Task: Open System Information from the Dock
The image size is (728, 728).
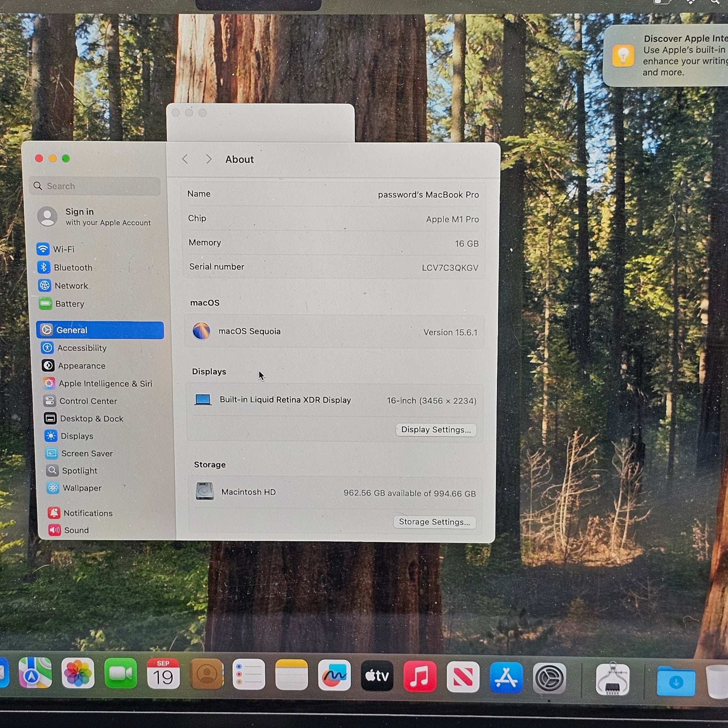Action: coord(612,679)
